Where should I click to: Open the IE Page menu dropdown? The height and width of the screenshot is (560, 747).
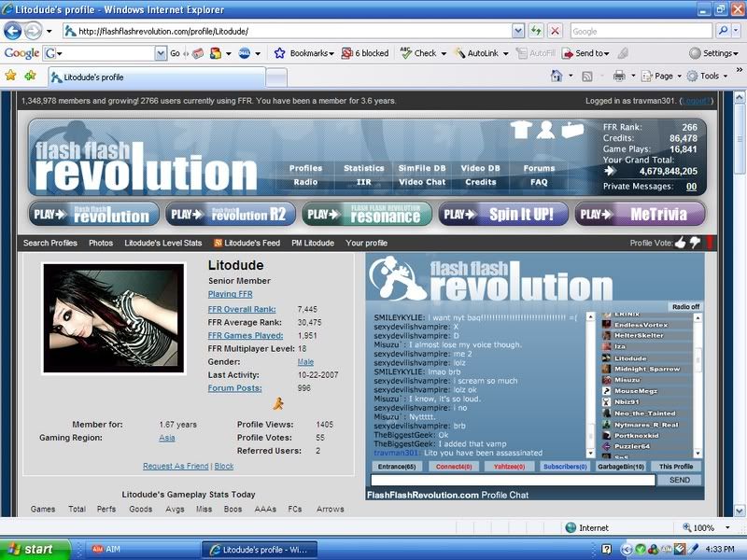[663, 76]
